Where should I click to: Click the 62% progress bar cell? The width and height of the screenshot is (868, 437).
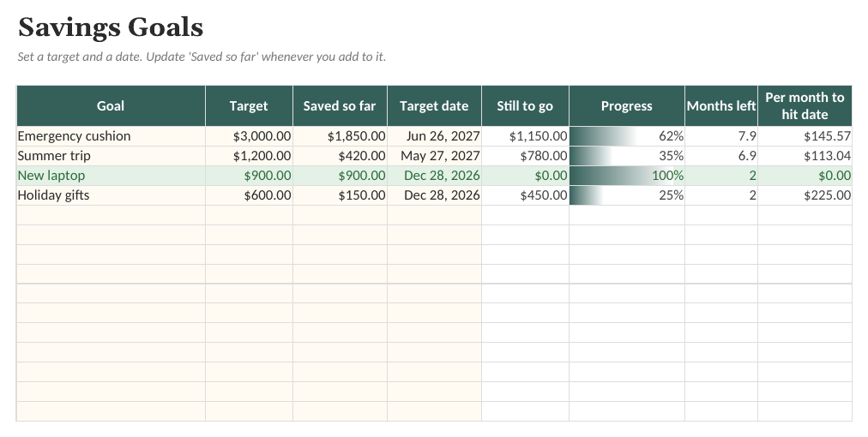(627, 136)
